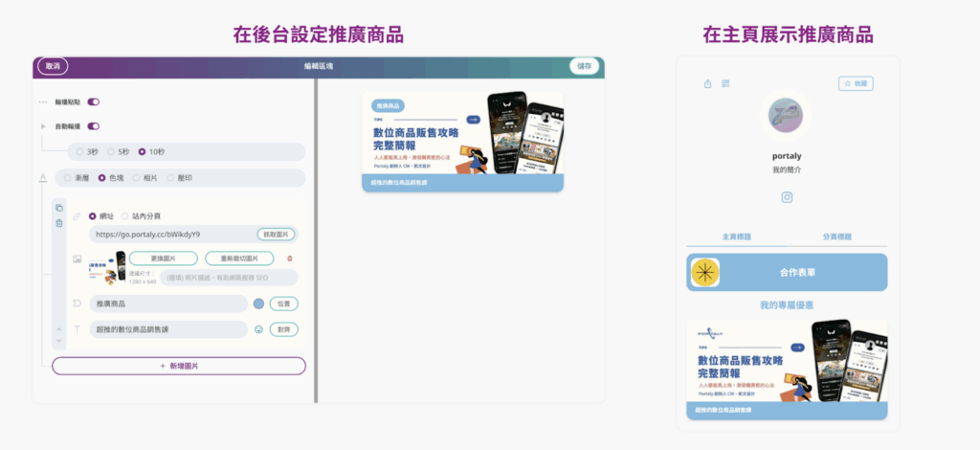Viewport: 980px width, 450px height.
Task: Click the 新增圖片 add image button
Action: tap(179, 366)
